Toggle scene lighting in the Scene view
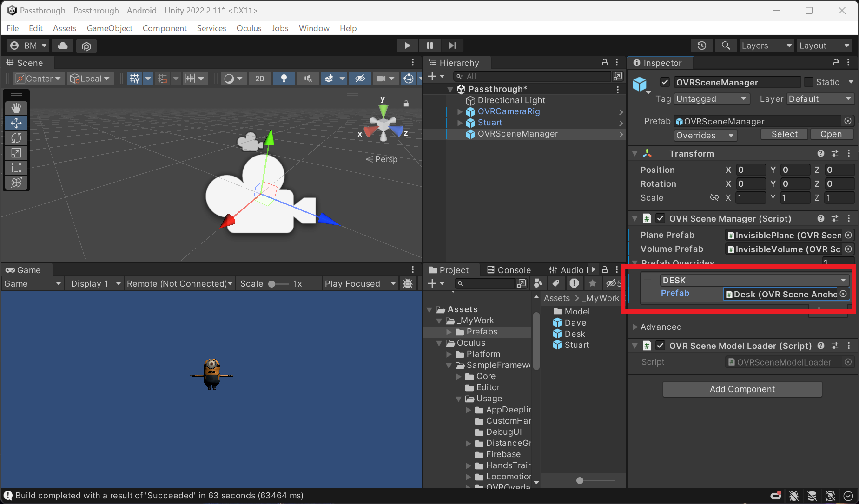The width and height of the screenshot is (859, 504). point(284,78)
